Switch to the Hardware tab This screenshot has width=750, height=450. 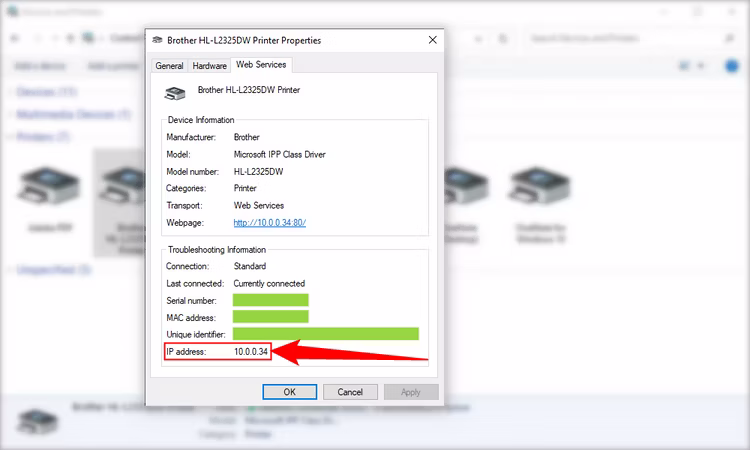point(210,66)
